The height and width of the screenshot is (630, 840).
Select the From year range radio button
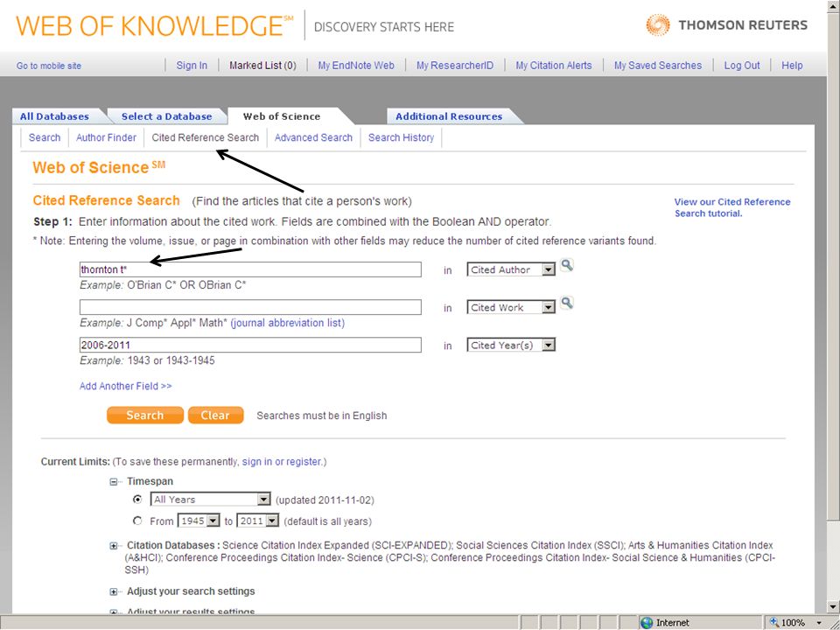coord(137,521)
